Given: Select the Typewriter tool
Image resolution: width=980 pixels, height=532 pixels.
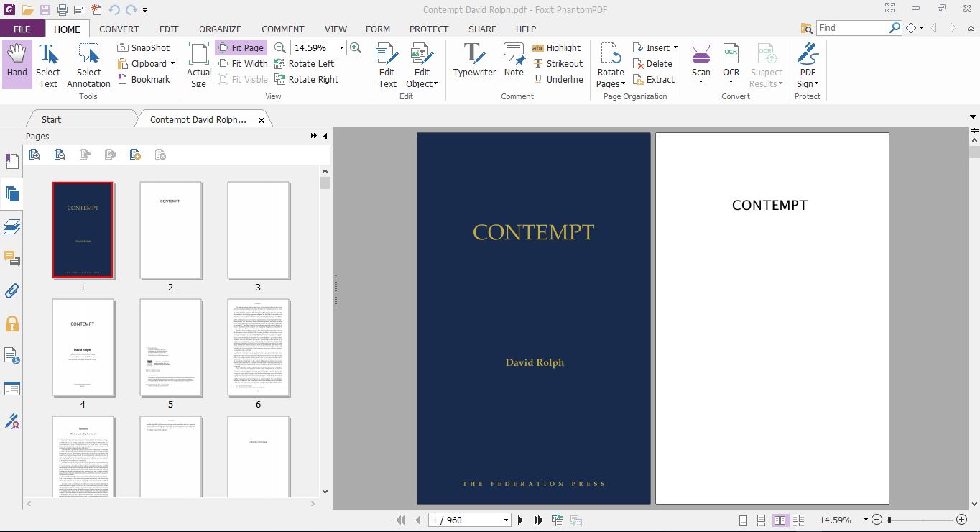Looking at the screenshot, I should coord(474,60).
